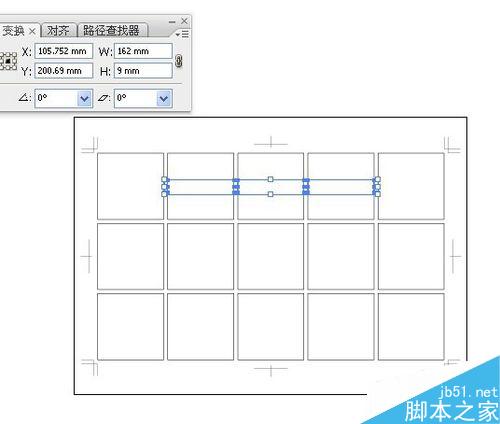Open the panel flyout menu icon
Screen dimensions: 500x424
(x=182, y=34)
